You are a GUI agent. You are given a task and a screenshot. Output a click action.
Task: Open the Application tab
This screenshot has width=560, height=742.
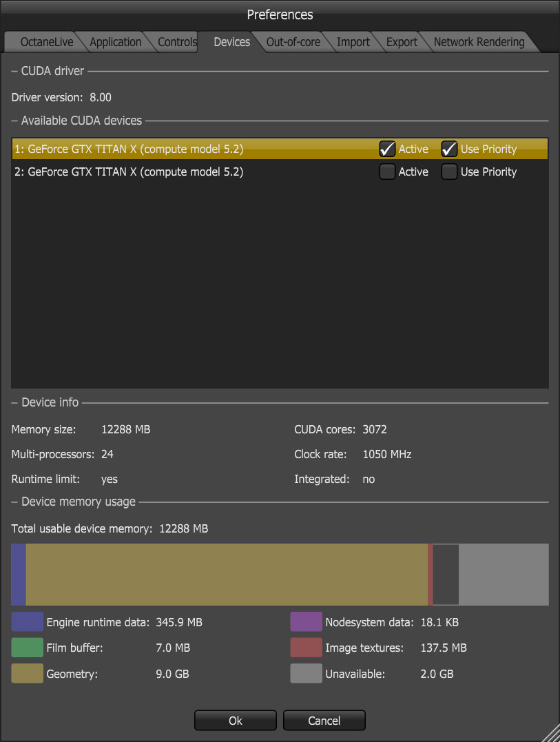[x=115, y=42]
